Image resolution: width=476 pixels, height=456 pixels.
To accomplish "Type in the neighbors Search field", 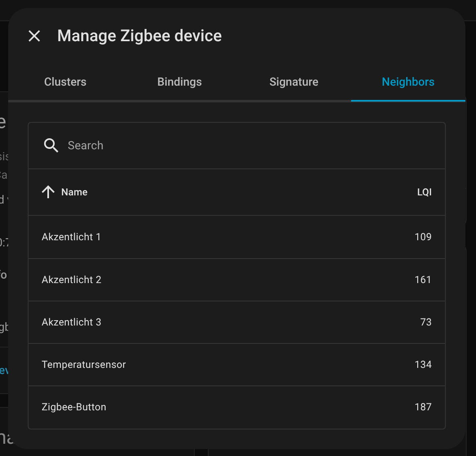I will pos(245,145).
